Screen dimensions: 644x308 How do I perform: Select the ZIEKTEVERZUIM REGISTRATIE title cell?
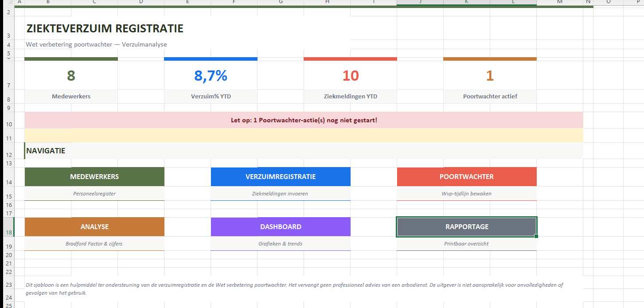(x=105, y=29)
